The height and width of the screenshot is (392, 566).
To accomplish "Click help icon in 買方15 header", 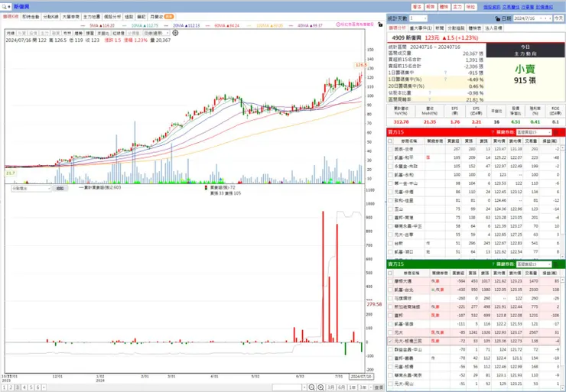I will point(493,132).
